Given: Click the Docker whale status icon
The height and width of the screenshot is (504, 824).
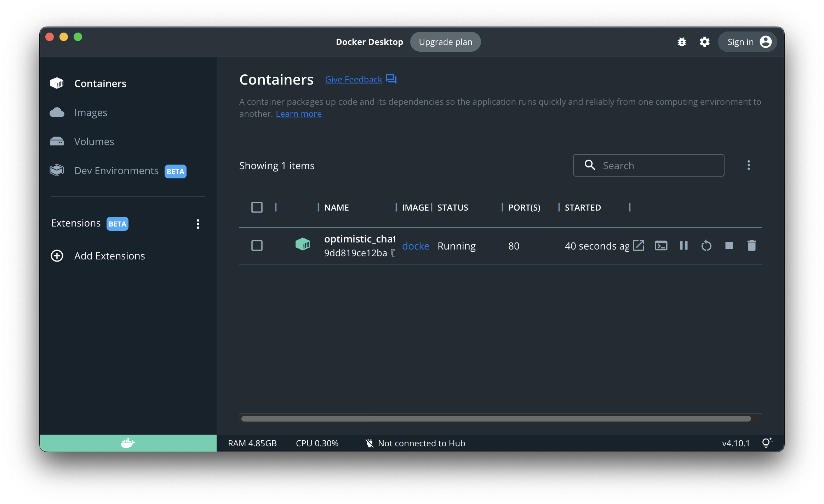Looking at the screenshot, I should tap(128, 443).
